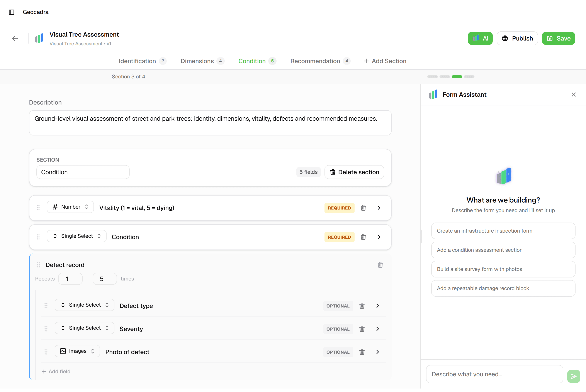Publish the form

point(517,38)
